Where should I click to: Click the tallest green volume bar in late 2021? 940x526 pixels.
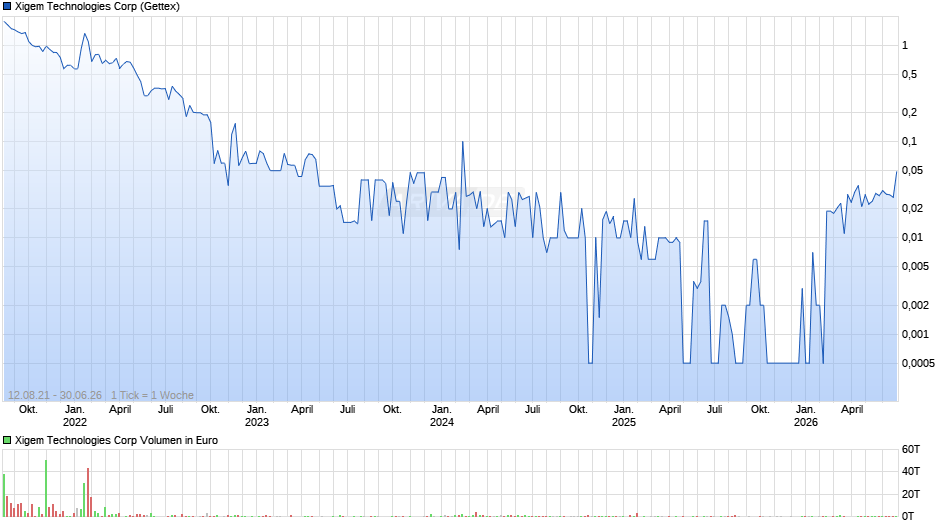pyautogui.click(x=46, y=488)
